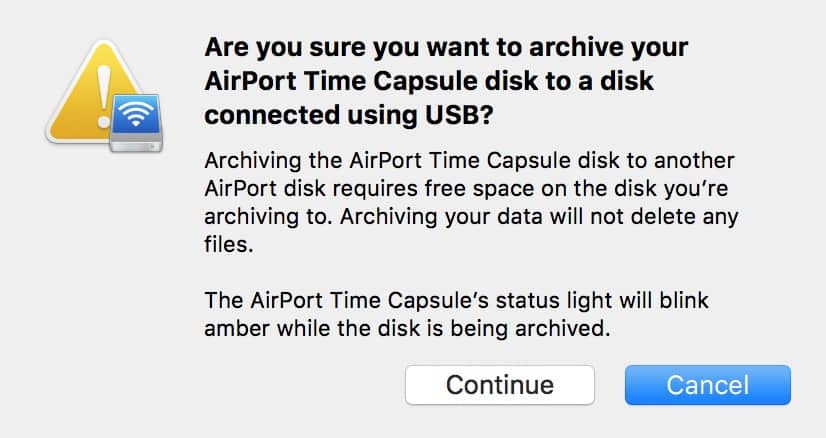Click the heading line "AirPort Time Capsule disk to a disk"
Screen dimensions: 826x438
click(429, 81)
